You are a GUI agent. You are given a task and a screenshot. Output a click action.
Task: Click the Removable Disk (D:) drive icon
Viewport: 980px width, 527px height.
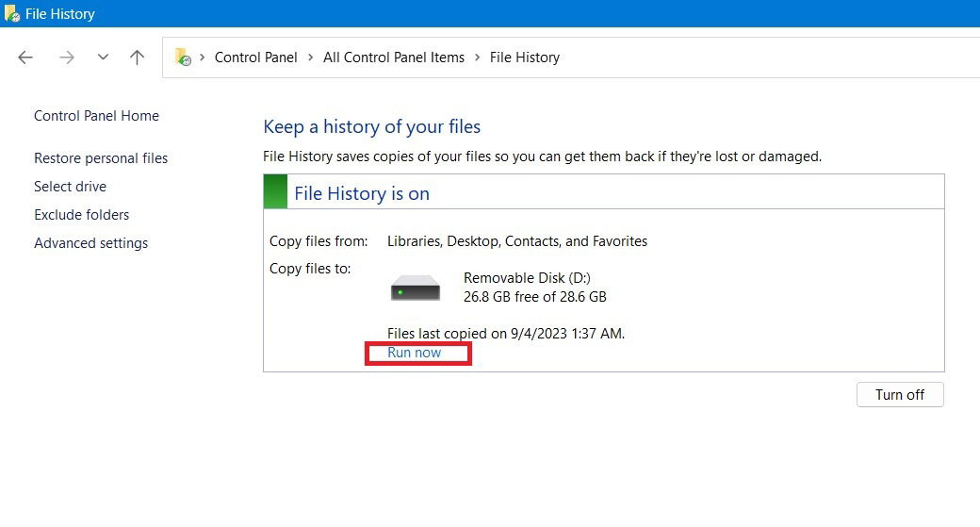pyautogui.click(x=416, y=288)
